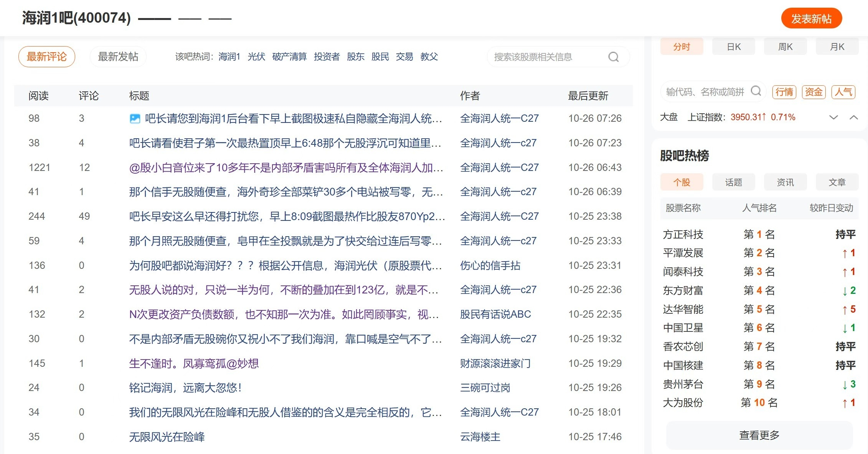Click the 发表新帖 button
Viewport: 868px width, 454px height.
click(x=811, y=18)
